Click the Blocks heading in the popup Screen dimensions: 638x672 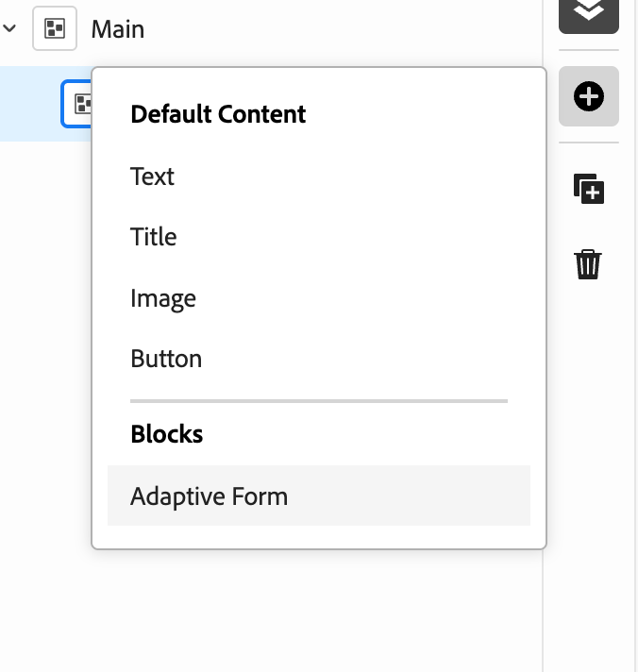click(x=167, y=434)
